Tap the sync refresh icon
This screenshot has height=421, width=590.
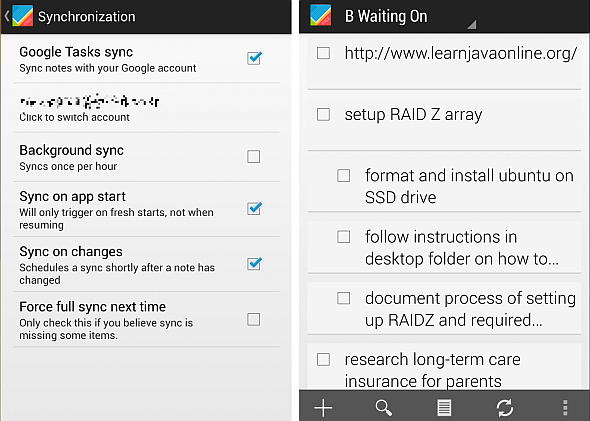(x=505, y=407)
